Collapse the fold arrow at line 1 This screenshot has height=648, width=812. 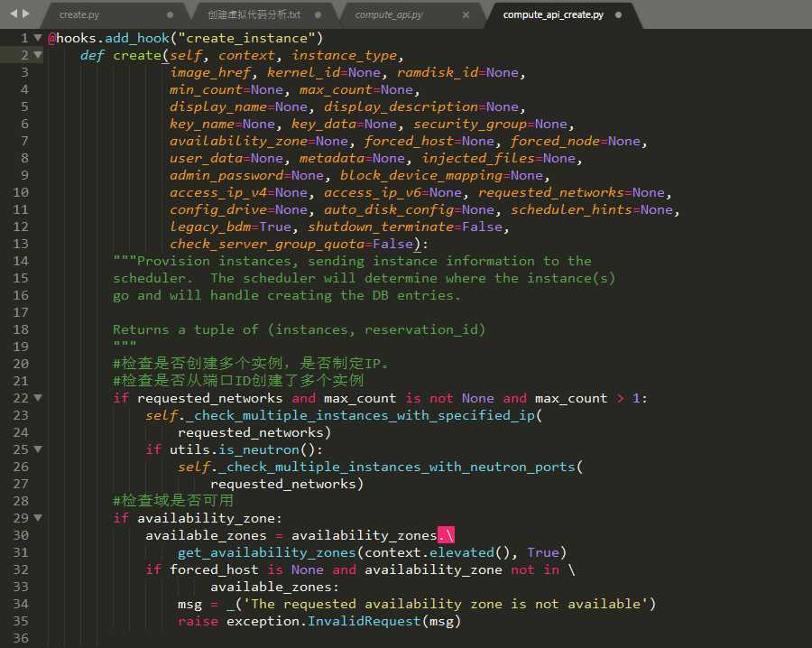(38, 37)
